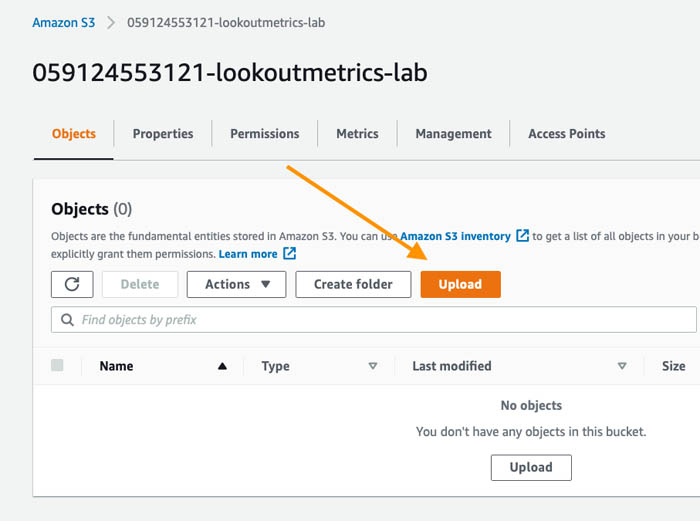Click Upload button under No objects

[x=531, y=467]
